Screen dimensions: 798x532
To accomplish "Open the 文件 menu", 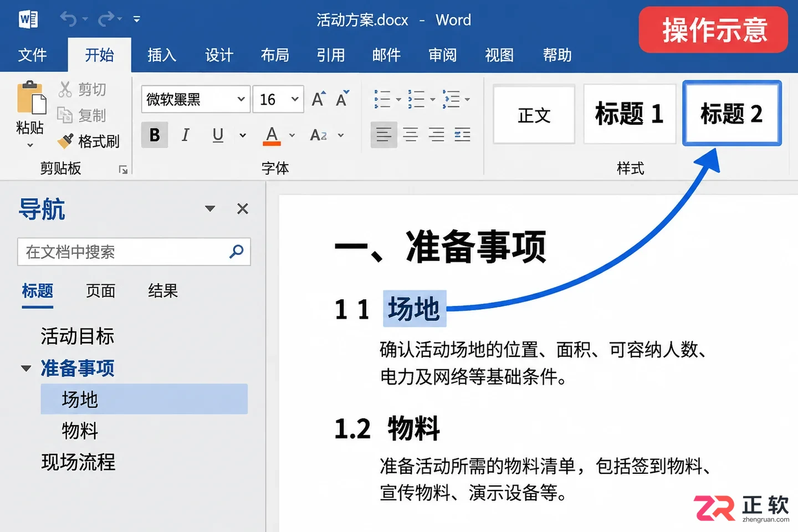I will tap(32, 55).
